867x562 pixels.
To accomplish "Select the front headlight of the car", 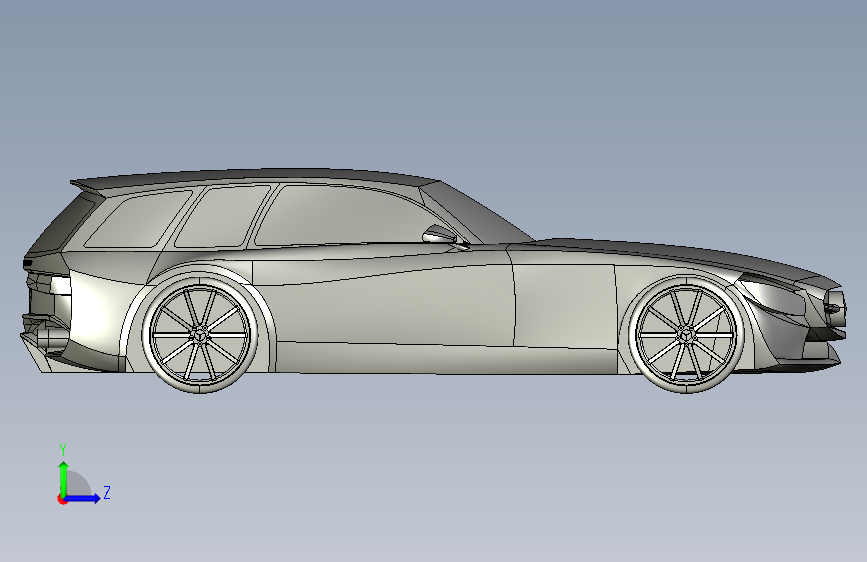I will click(x=774, y=294).
